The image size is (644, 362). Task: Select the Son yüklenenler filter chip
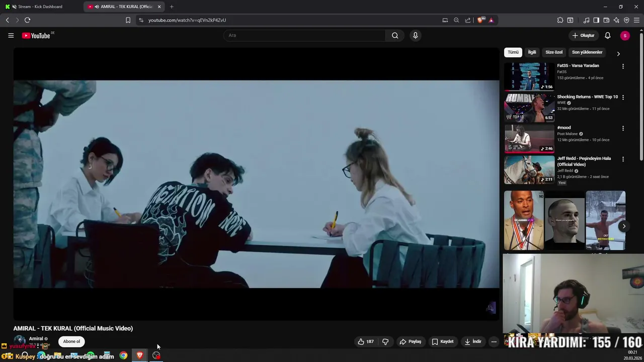[587, 52]
